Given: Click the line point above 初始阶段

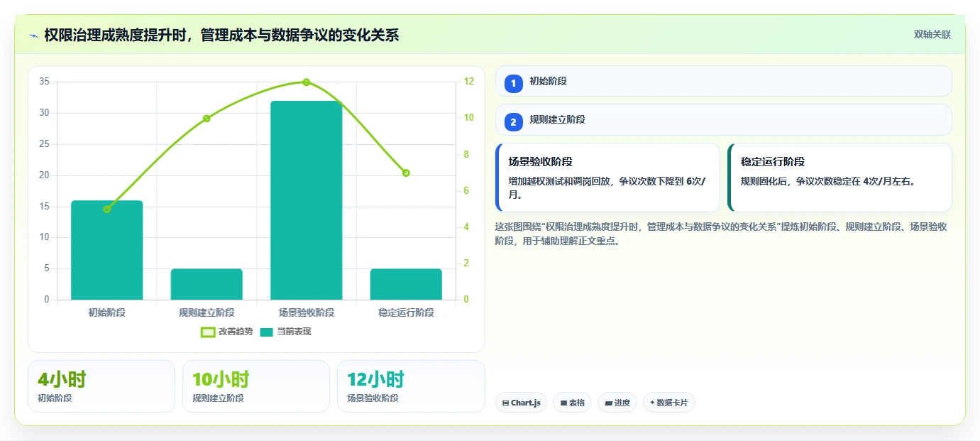Looking at the screenshot, I should (x=107, y=209).
